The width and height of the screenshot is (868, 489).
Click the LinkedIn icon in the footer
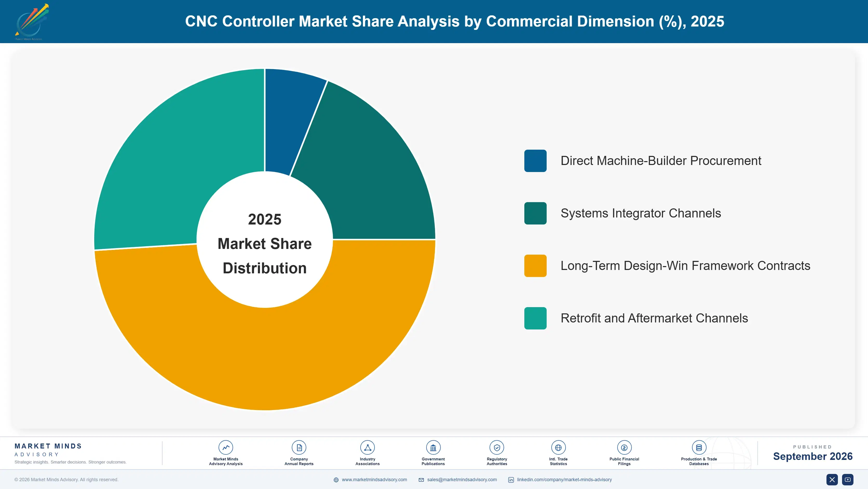[511, 480]
